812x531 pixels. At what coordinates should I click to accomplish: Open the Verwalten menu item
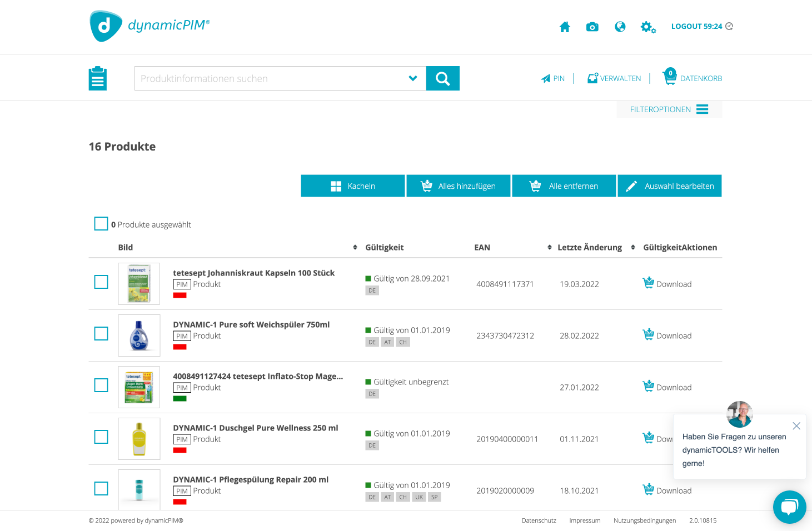point(614,78)
